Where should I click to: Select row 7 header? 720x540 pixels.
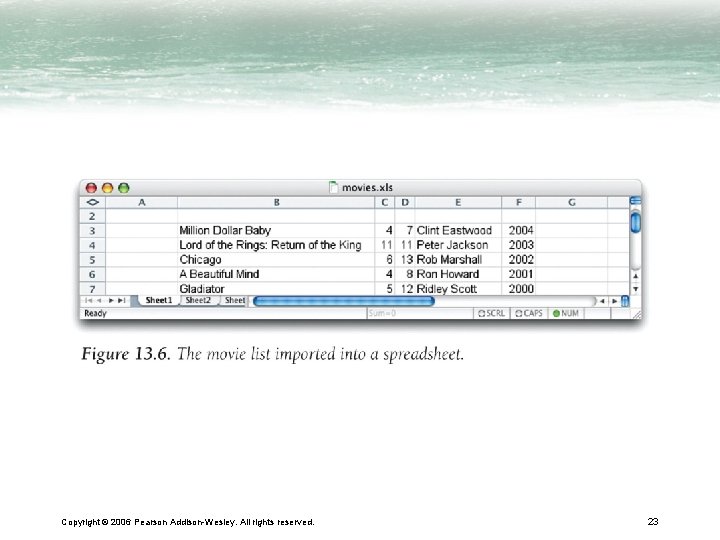pyautogui.click(x=92, y=289)
